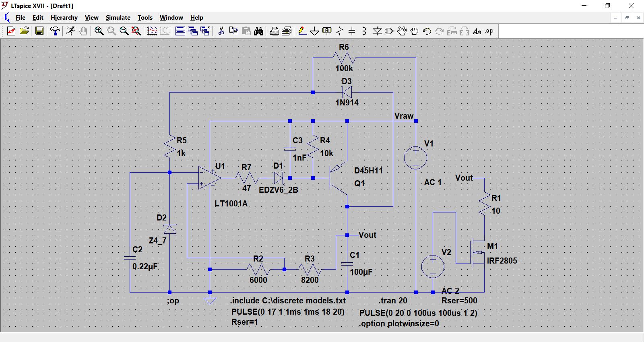Screen dimensions: 644x342
Task: Select the Label Net tool
Action: point(327,31)
